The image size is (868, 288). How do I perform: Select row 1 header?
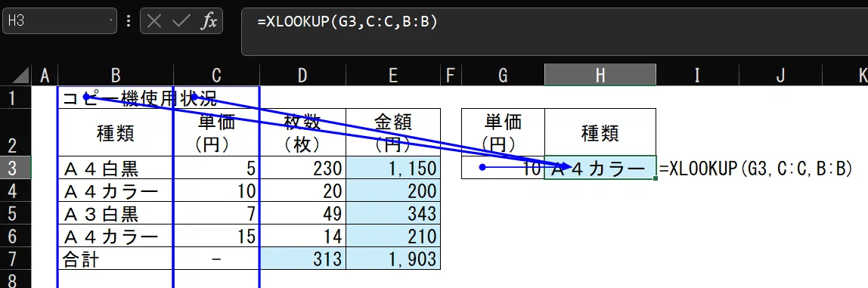[15, 98]
